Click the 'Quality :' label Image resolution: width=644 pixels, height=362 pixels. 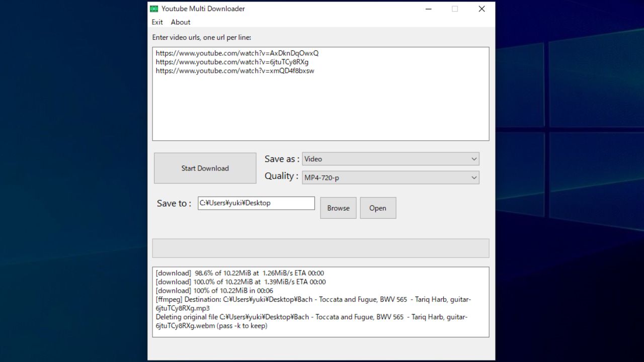[x=281, y=176]
